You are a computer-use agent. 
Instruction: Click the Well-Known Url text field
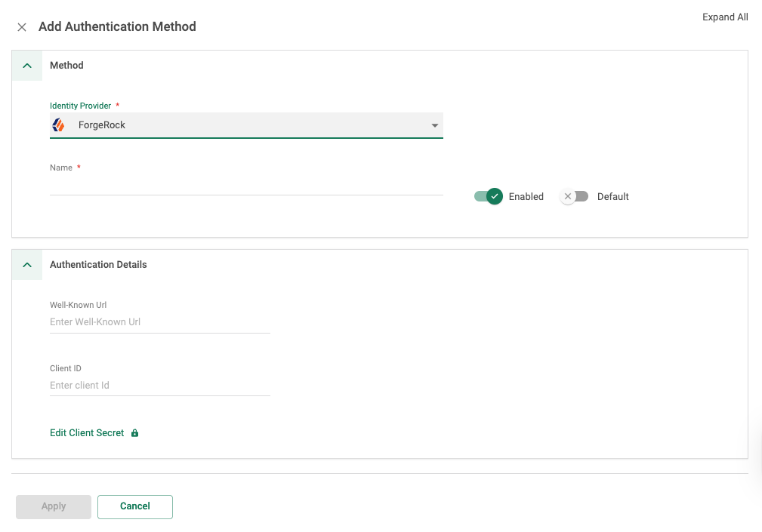159,322
